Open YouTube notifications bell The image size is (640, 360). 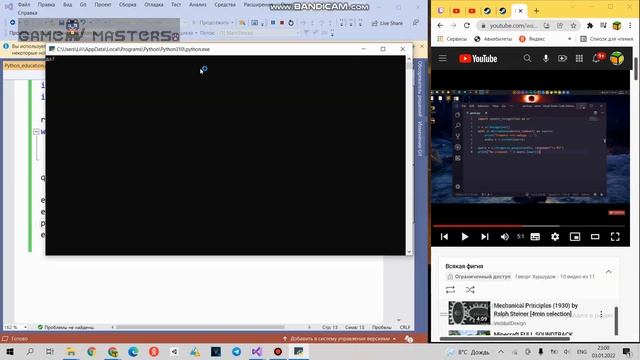pos(596,58)
